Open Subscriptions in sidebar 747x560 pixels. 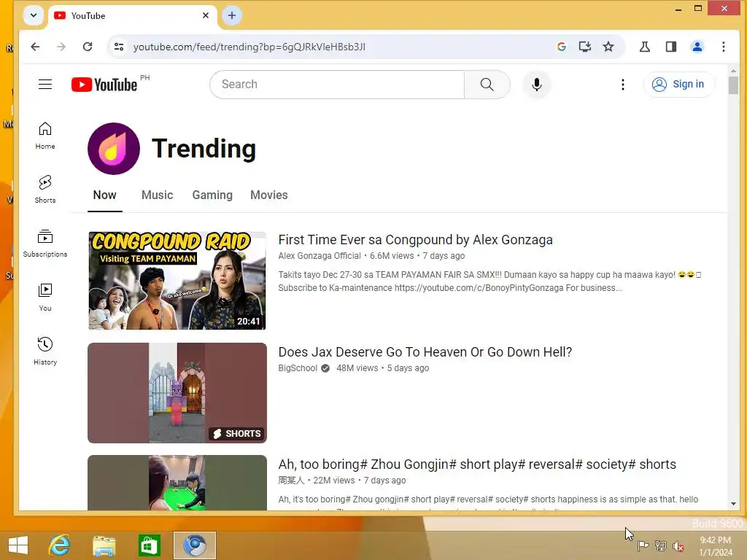pos(45,244)
